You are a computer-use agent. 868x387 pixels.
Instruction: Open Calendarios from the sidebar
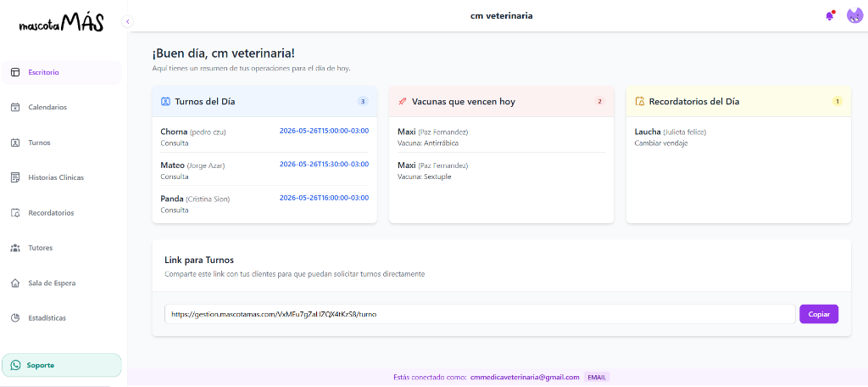coord(61,107)
